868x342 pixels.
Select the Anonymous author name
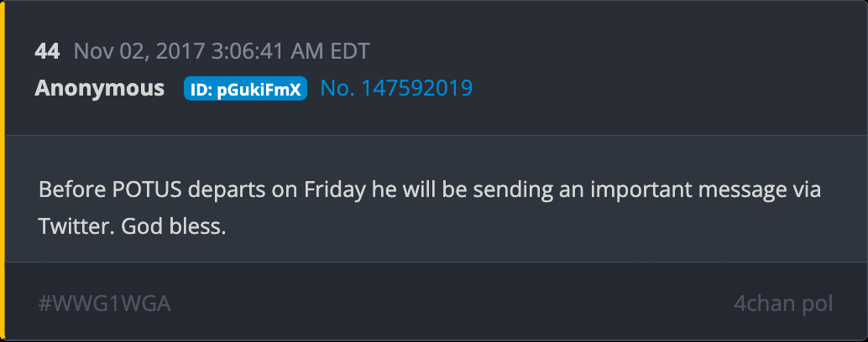click(x=99, y=88)
